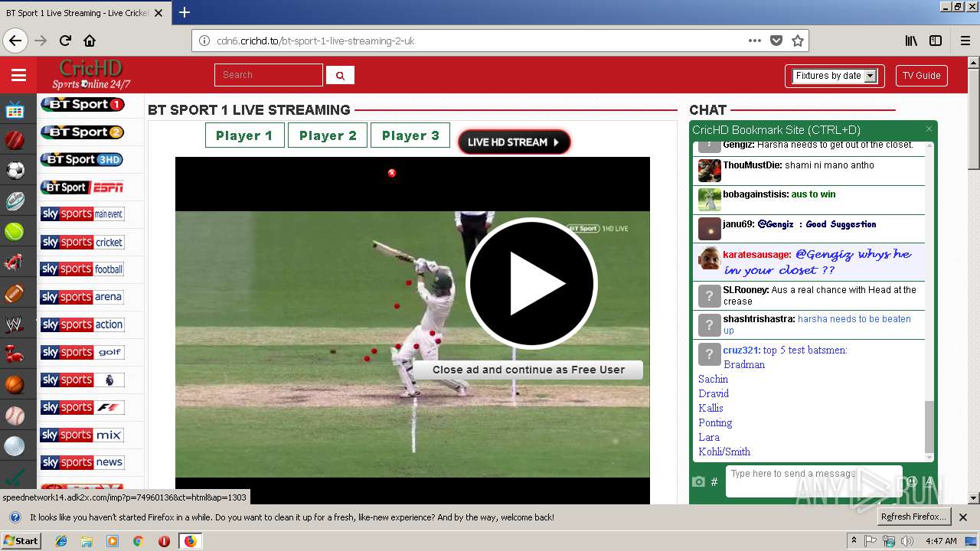Select the American football sport icon
Screen dimensions: 980x551
pyautogui.click(x=15, y=293)
